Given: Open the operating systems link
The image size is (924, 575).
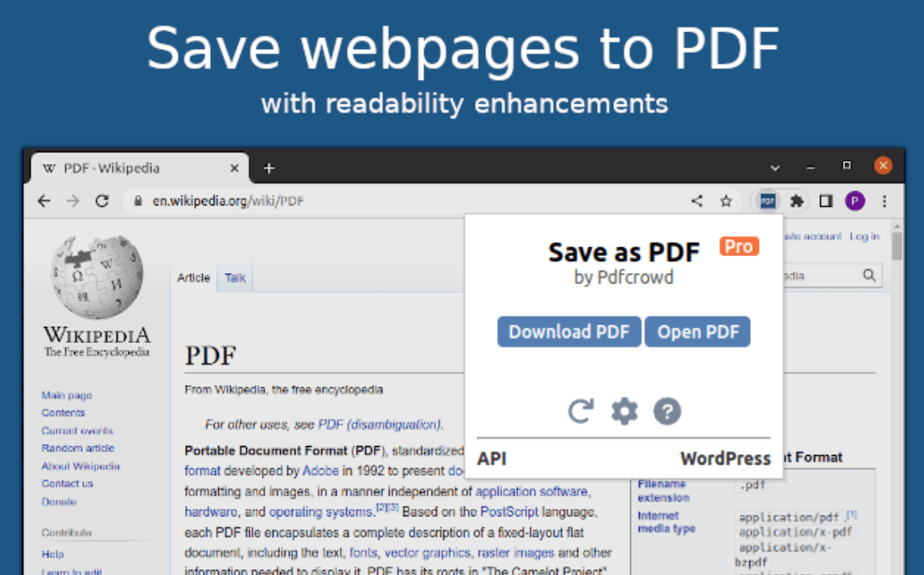Looking at the screenshot, I should pos(321,512).
